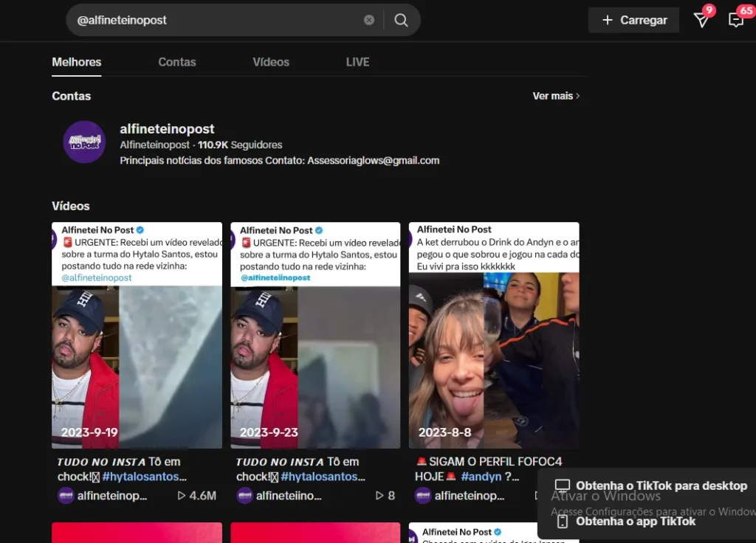The height and width of the screenshot is (543, 756).
Task: Click Obtenha o app TikTok
Action: click(636, 522)
